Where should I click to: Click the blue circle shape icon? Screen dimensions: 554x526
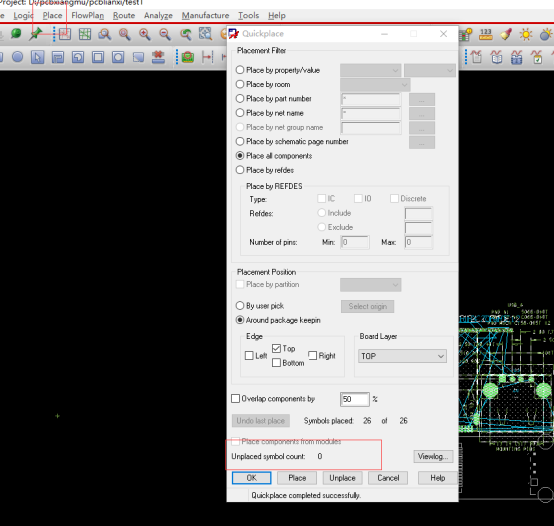pos(17,57)
